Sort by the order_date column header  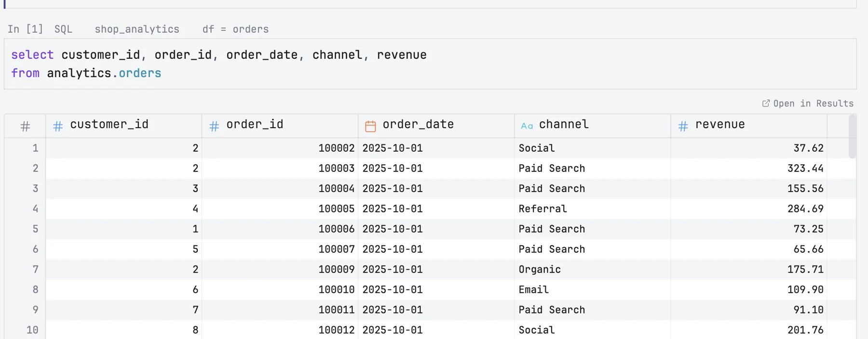(436, 126)
